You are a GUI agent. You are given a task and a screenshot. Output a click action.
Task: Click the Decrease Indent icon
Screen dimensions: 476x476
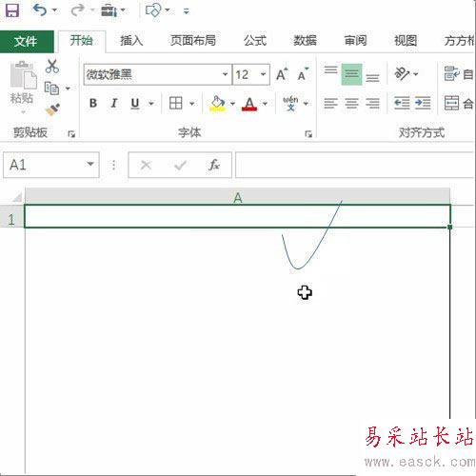(402, 103)
